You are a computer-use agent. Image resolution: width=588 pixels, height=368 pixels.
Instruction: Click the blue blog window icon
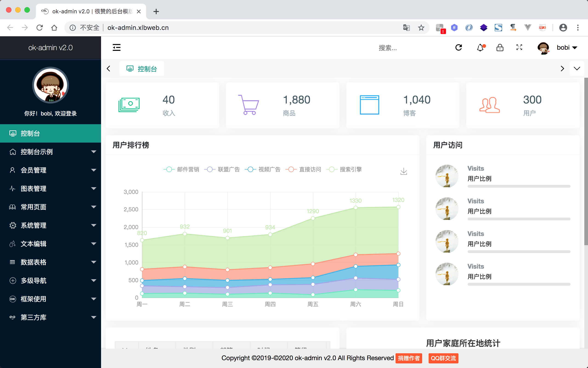click(369, 105)
